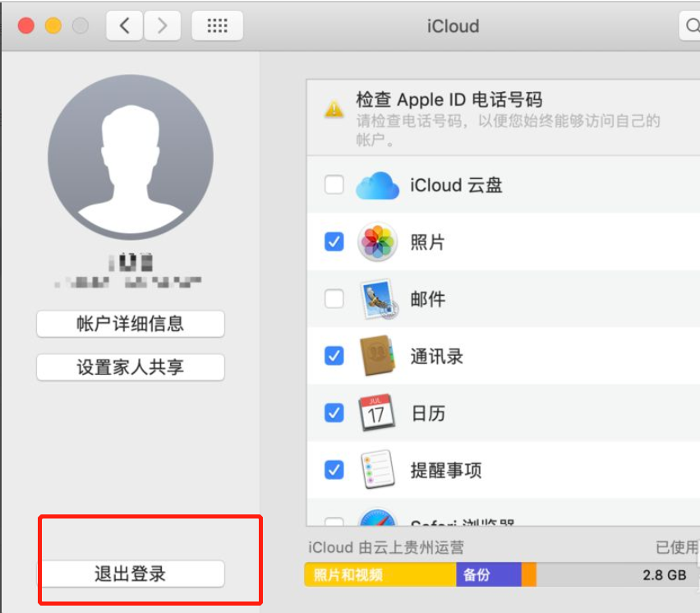Click the 设置家人共享 button

130,367
